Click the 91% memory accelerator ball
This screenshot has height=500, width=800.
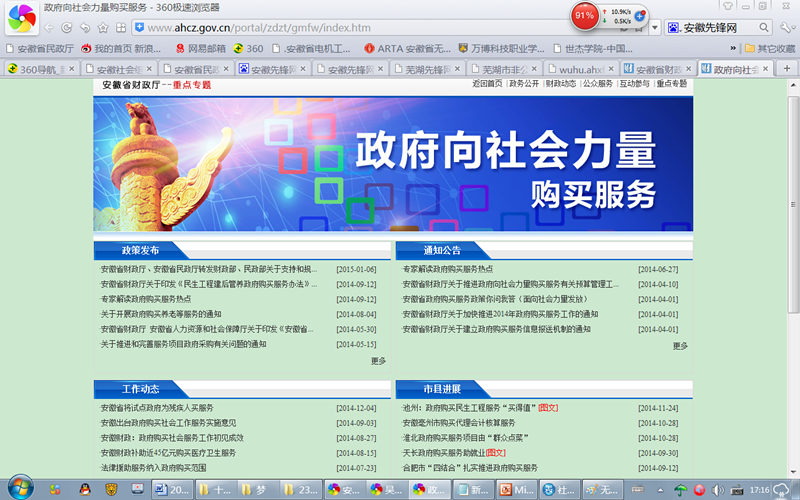click(x=585, y=16)
